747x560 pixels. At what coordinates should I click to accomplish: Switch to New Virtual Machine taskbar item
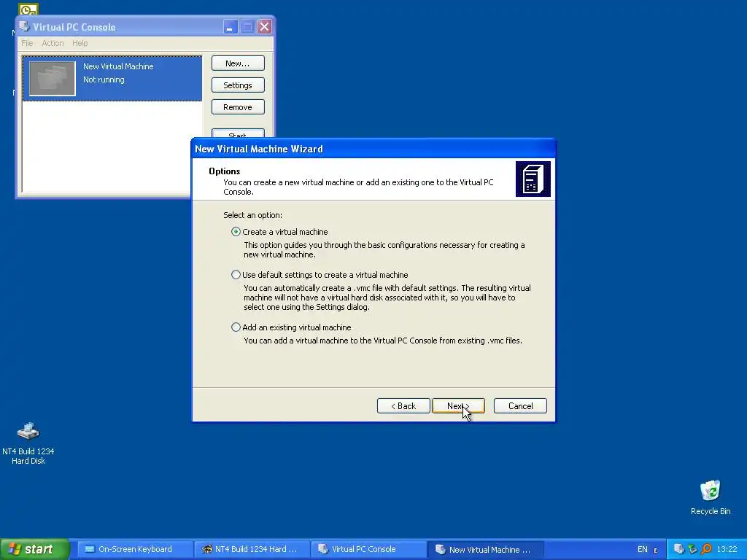(486, 549)
